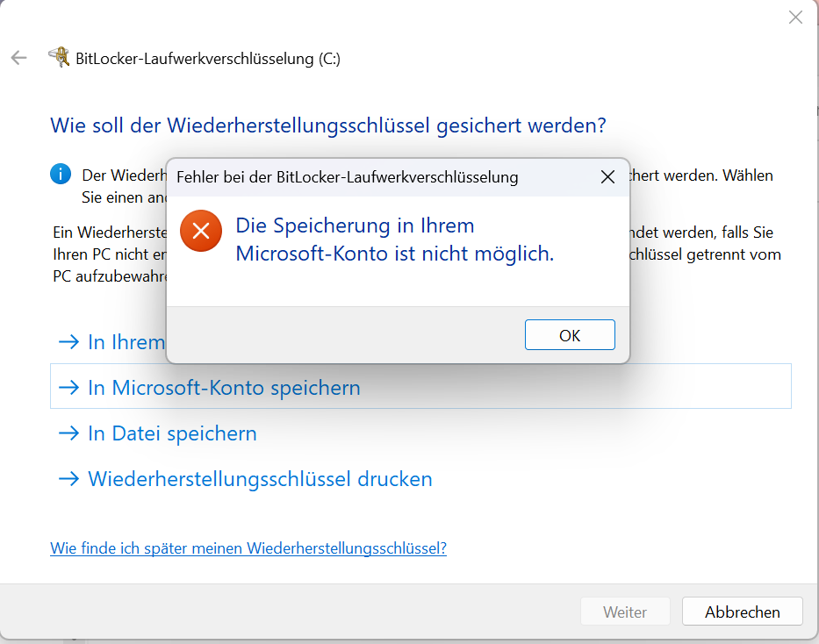This screenshot has width=819, height=644.
Task: Choose "In Microsoft-Konto speichern" option text
Action: point(224,387)
